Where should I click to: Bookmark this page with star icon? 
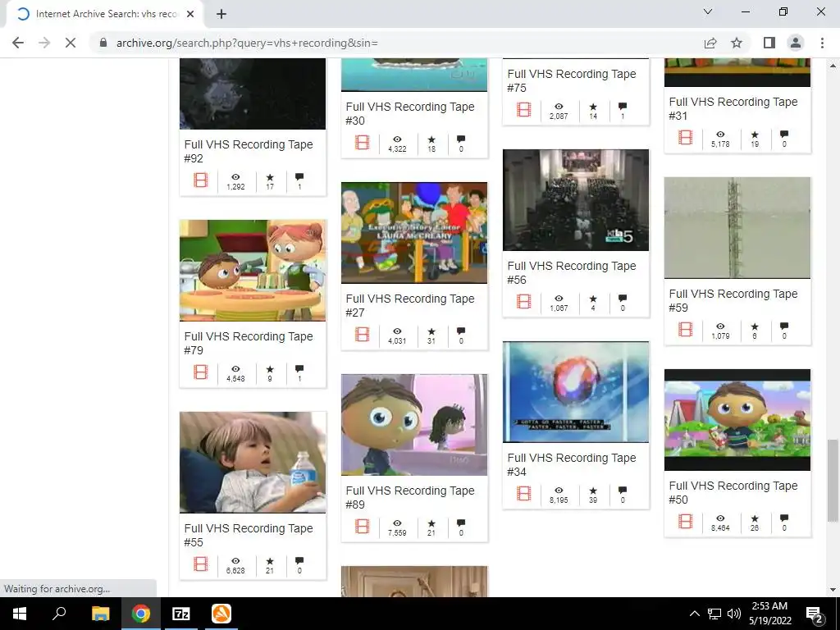[x=737, y=43]
